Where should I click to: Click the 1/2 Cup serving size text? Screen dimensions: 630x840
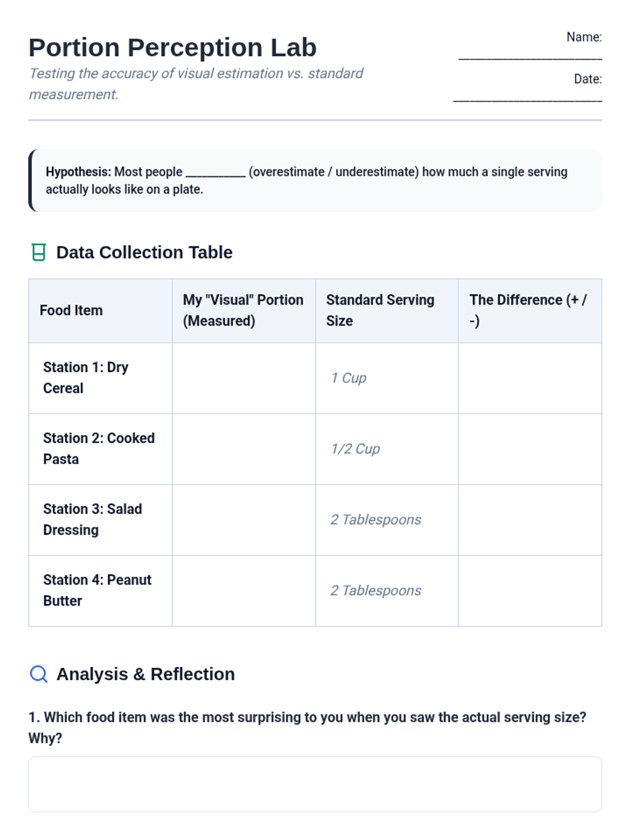(355, 449)
